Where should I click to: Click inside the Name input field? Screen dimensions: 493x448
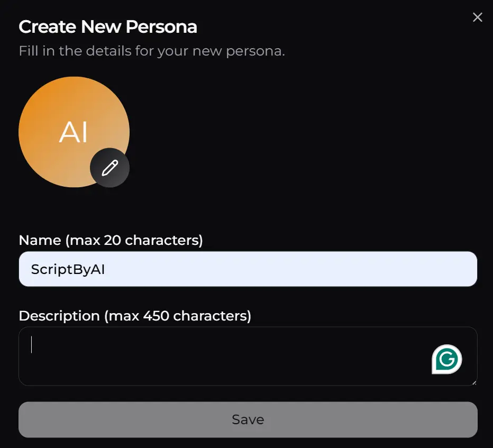coord(248,269)
